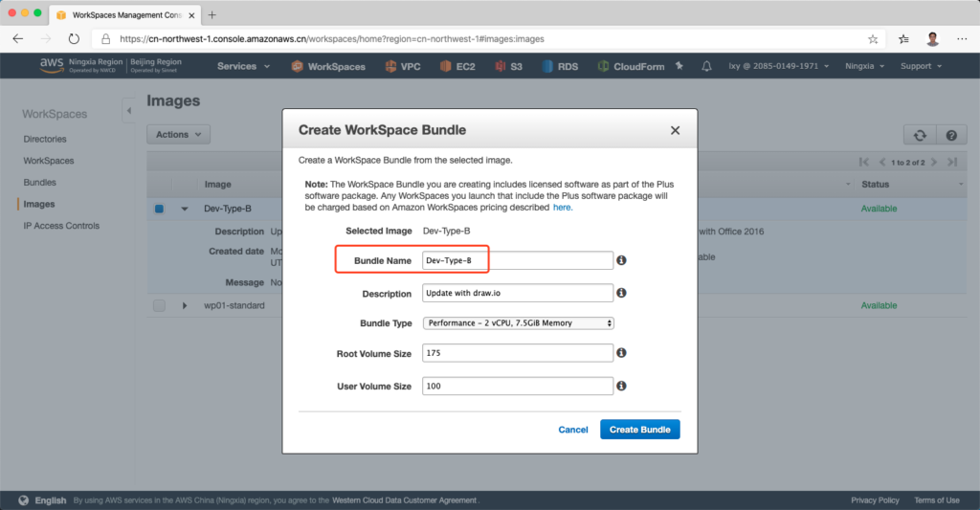Check the wp01-standard image checkbox
980x510 pixels.
point(159,305)
